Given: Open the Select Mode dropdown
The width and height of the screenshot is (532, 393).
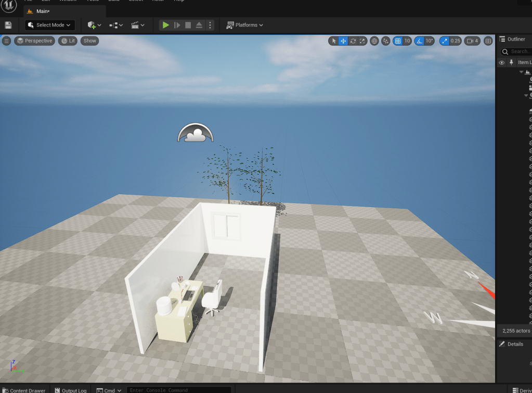Looking at the screenshot, I should [50, 25].
